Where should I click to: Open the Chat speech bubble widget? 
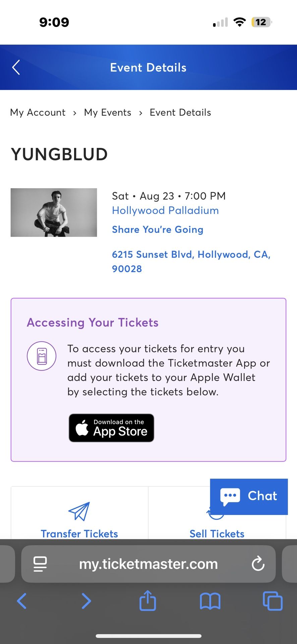click(x=249, y=496)
